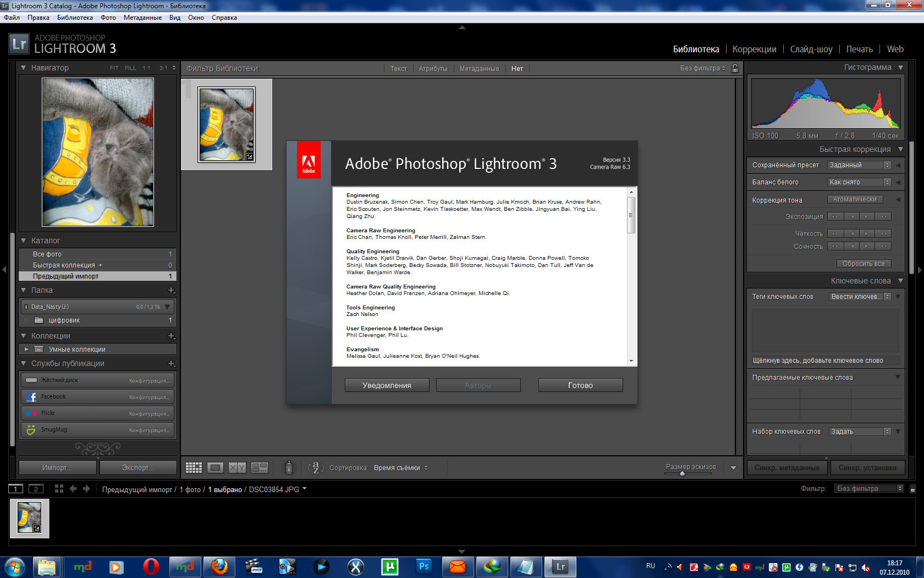This screenshot has width=924, height=578.
Task: Go back with the filmstrip left arrow
Action: 73,489
